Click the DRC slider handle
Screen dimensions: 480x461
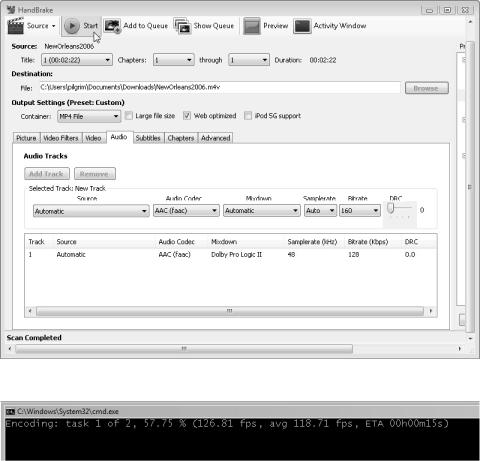[390, 208]
